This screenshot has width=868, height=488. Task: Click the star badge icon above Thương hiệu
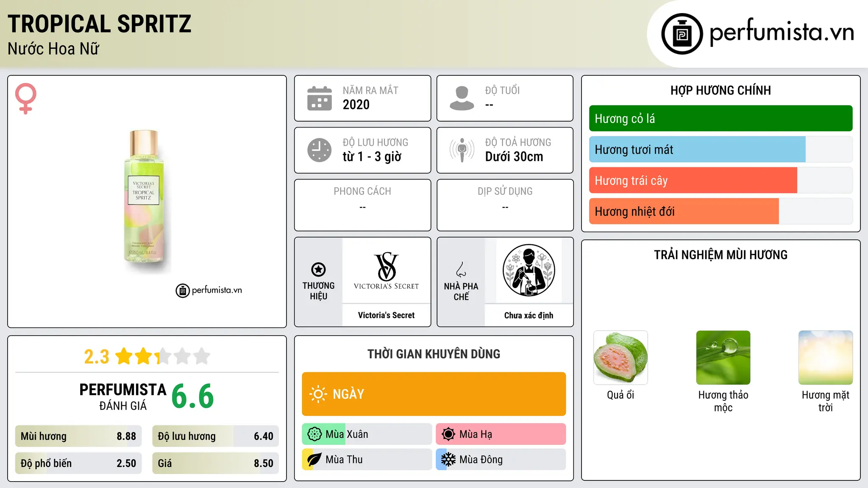[318, 269]
